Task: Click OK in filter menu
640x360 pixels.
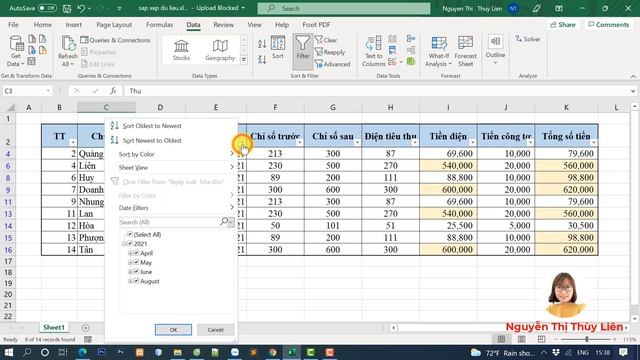Action: coord(173,330)
